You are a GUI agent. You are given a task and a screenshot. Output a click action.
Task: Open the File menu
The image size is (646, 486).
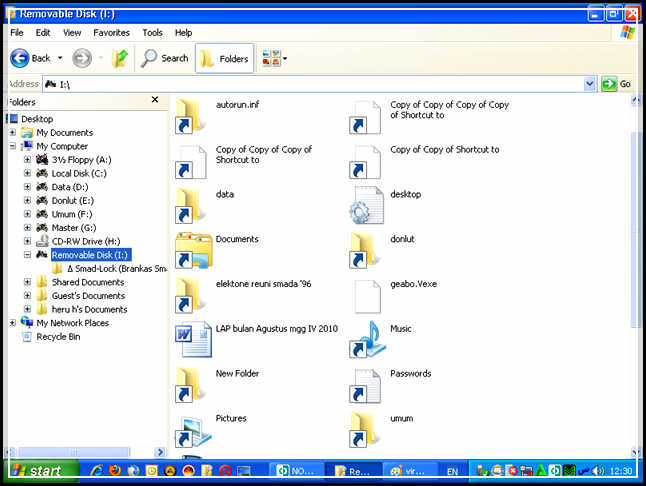[x=16, y=33]
